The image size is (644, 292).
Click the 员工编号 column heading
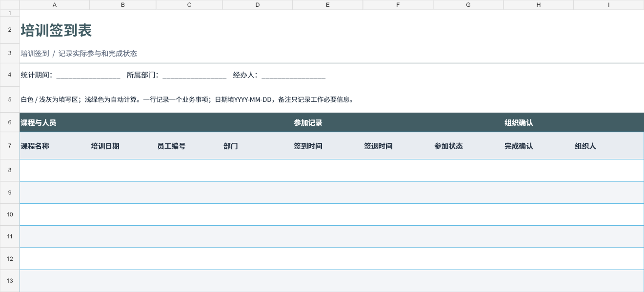[x=171, y=146]
